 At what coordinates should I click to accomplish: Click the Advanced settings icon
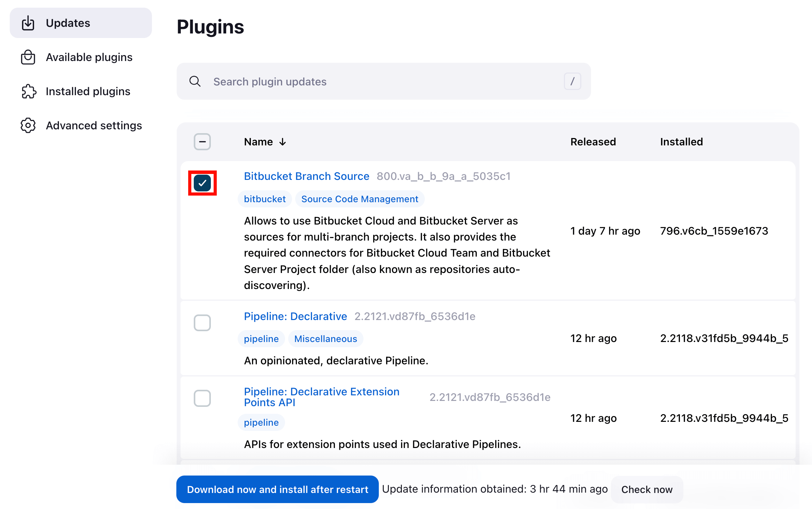(x=28, y=125)
